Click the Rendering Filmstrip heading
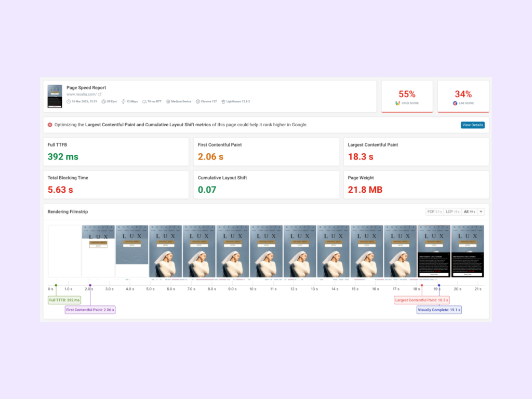532x399 pixels. pyautogui.click(x=68, y=212)
